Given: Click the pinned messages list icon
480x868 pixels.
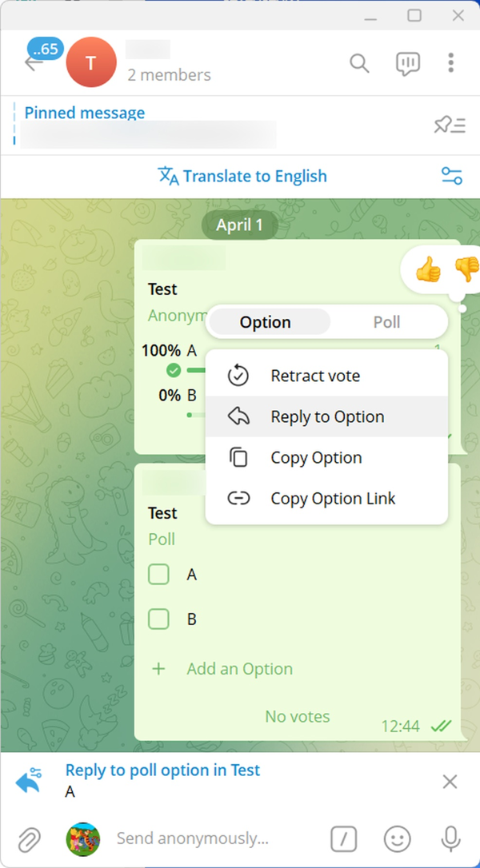Looking at the screenshot, I should click(450, 125).
